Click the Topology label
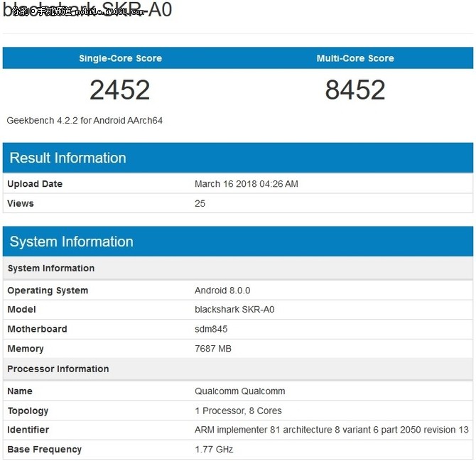Viewport: 476px width, 461px height. coord(28,411)
